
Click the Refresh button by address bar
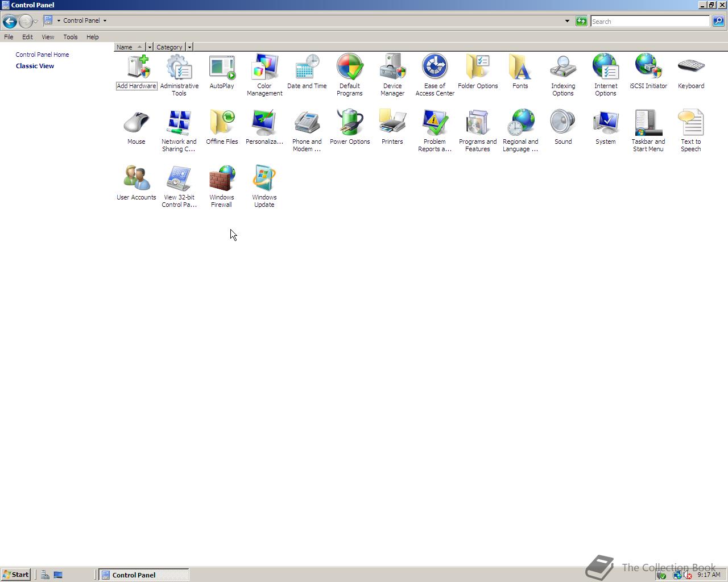[581, 21]
